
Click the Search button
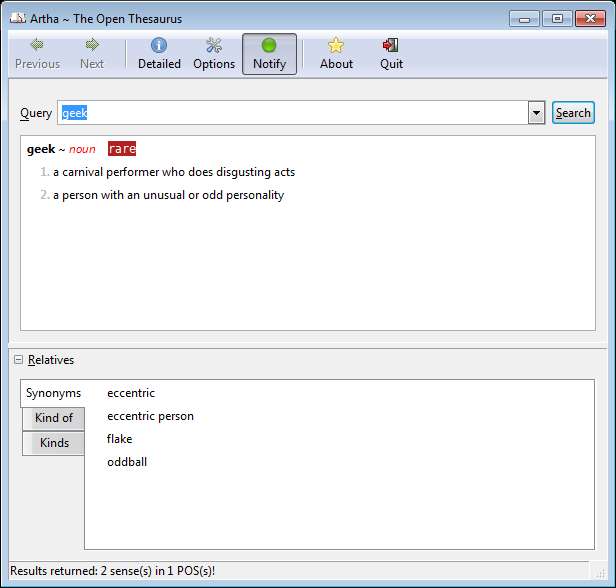pyautogui.click(x=573, y=113)
